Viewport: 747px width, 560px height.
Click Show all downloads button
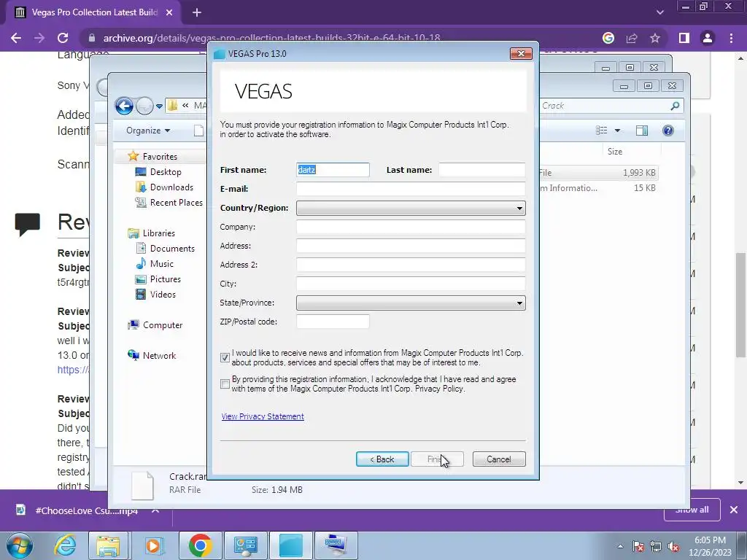tap(692, 510)
